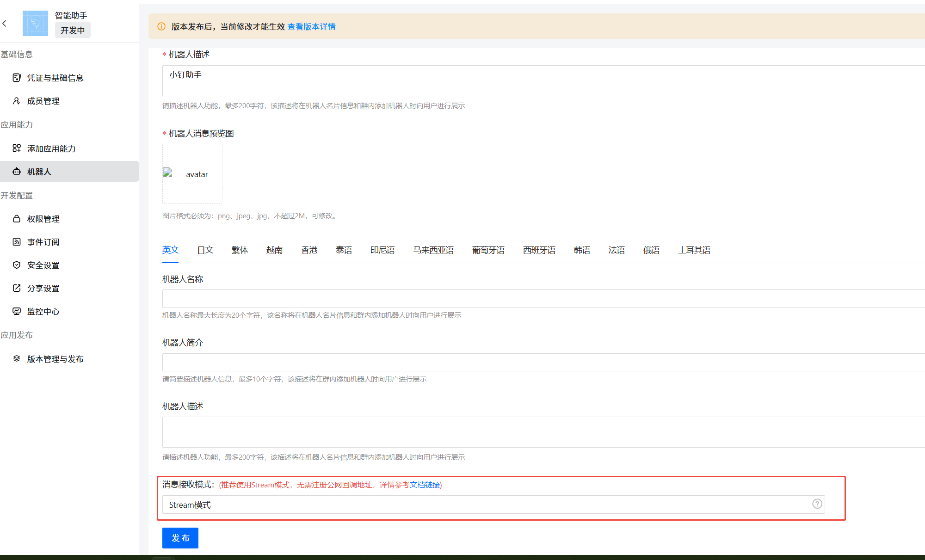This screenshot has height=560, width=925.
Task: Switch to the 日文 language tab
Action: (x=205, y=250)
